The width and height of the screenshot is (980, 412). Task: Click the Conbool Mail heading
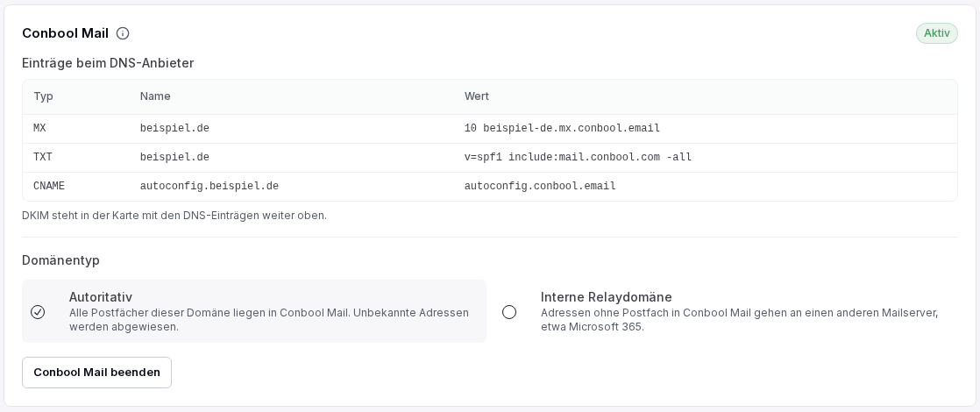[65, 34]
